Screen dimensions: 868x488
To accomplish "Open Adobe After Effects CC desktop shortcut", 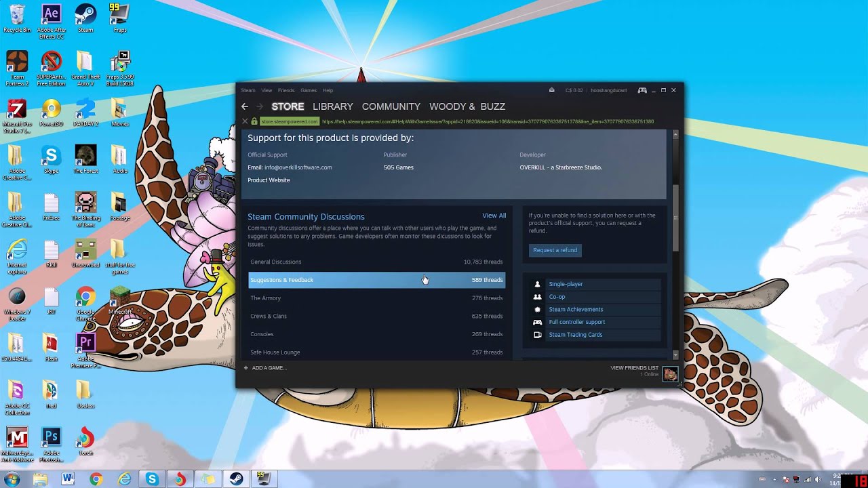I will (51, 21).
